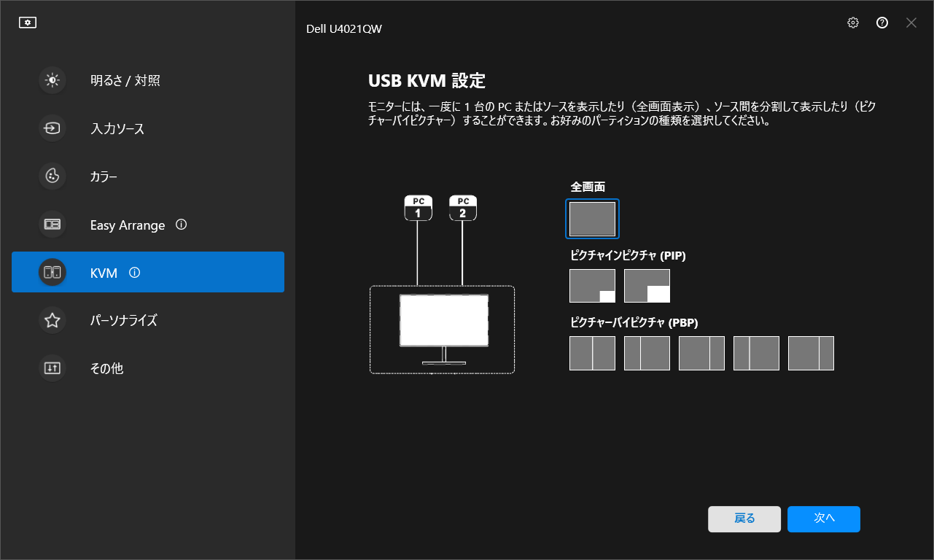The image size is (934, 560).
Task: Click the monitor illustration in the diagram
Action: click(x=444, y=328)
